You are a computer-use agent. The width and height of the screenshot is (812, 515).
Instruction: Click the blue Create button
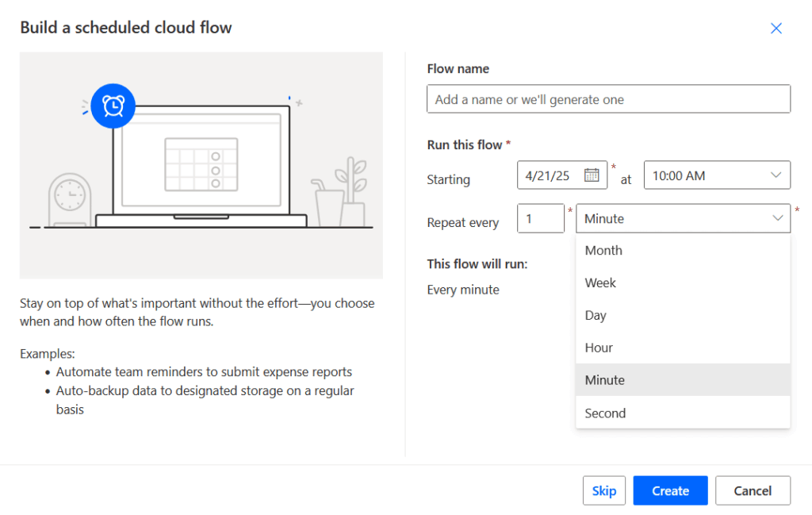(x=670, y=490)
